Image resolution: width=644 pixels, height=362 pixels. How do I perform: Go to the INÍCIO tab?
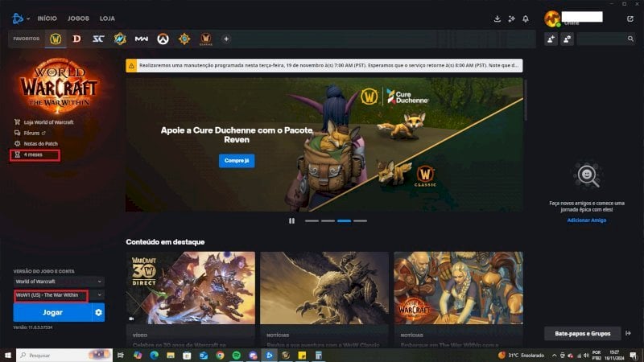pyautogui.click(x=47, y=19)
